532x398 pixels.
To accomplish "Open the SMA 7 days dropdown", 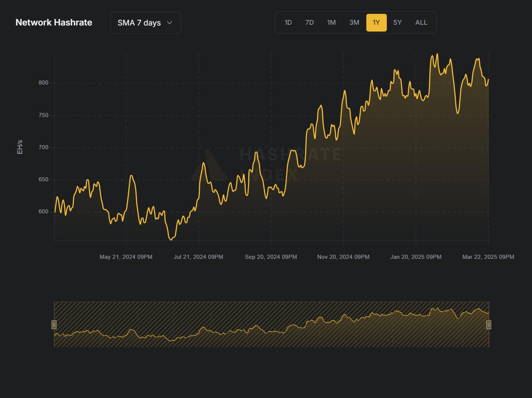I will click(146, 23).
